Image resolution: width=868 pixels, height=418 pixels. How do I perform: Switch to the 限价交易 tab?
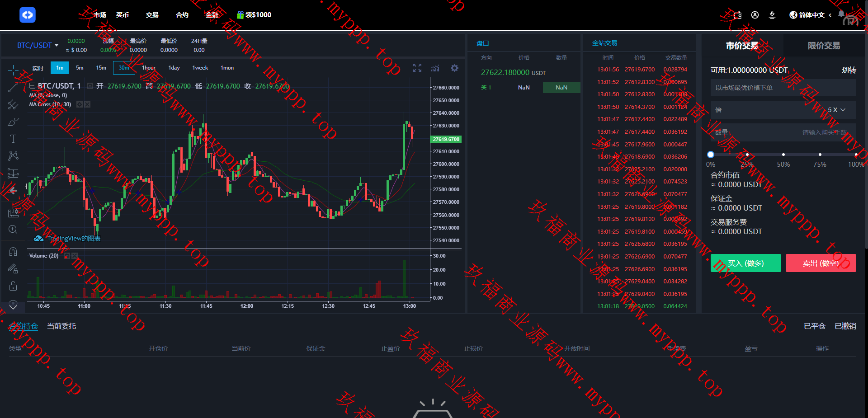point(824,46)
